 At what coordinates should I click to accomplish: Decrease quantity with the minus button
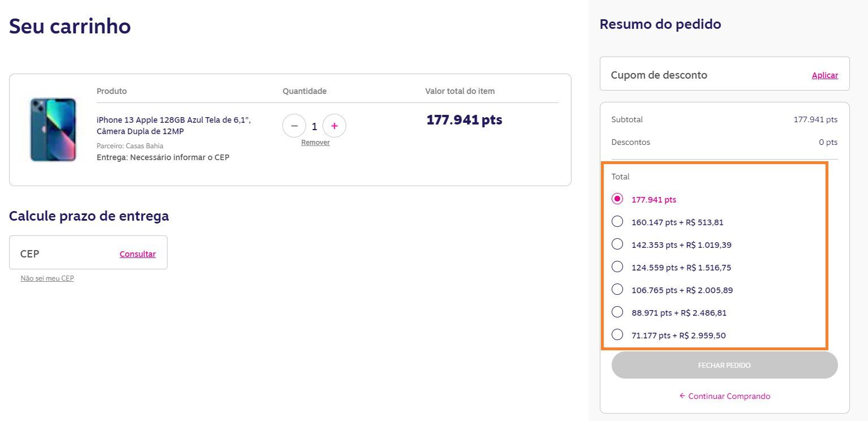[294, 126]
